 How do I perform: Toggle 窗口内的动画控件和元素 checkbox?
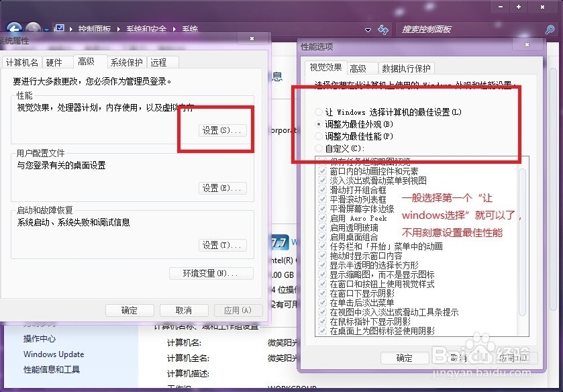(322, 171)
